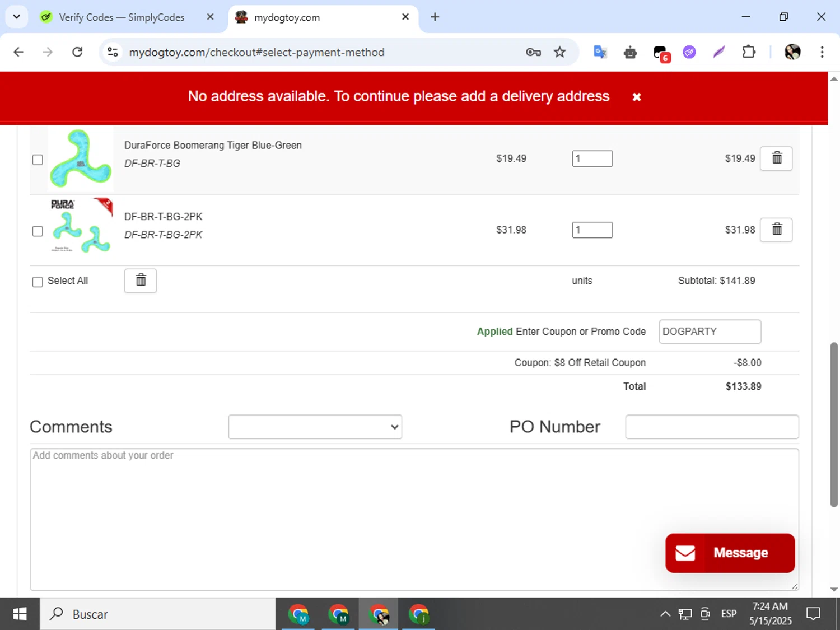
Task: Show hidden system tray icons
Action: (665, 614)
